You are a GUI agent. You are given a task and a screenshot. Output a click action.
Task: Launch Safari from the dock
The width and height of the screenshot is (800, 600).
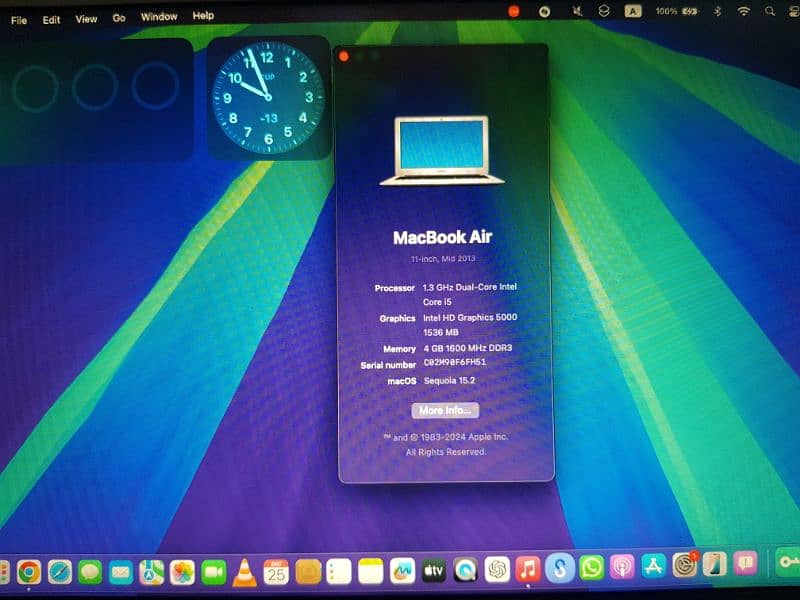click(x=60, y=571)
